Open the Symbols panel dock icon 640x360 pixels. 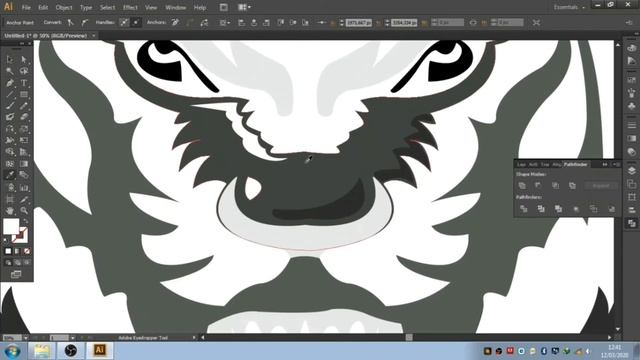click(x=631, y=106)
